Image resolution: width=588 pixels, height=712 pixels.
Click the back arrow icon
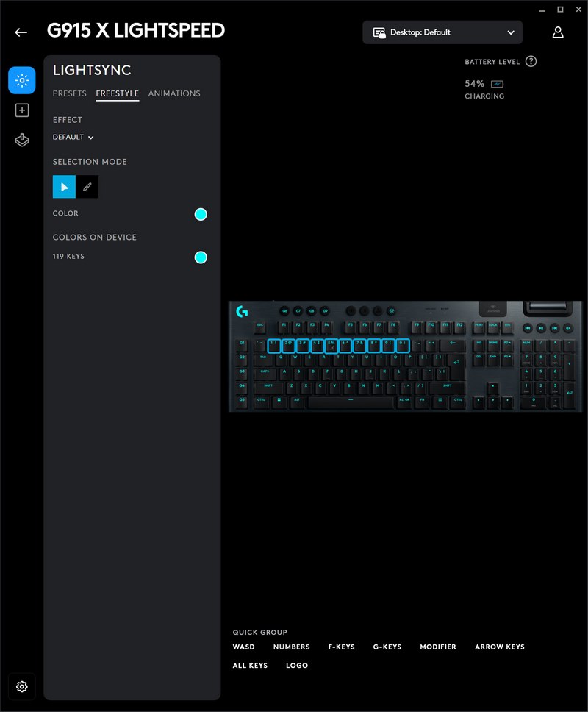[21, 32]
